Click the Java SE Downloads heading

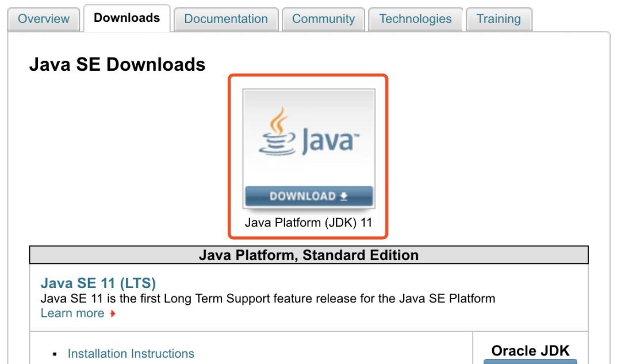(x=117, y=64)
